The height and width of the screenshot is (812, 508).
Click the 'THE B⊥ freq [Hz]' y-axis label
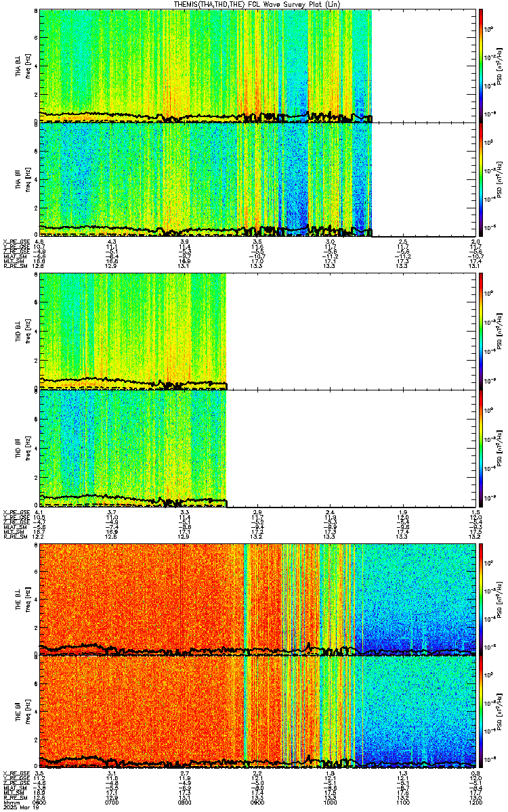coord(22,600)
